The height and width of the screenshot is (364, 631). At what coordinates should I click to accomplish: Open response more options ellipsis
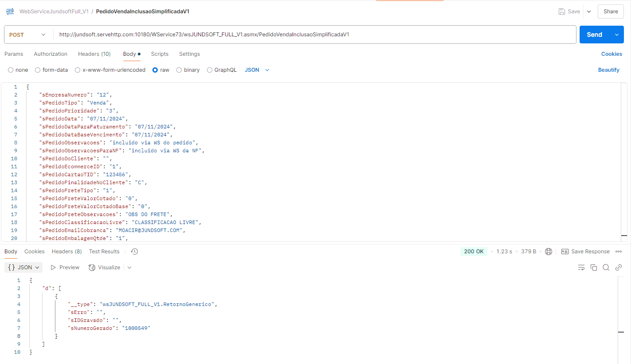pyautogui.click(x=619, y=252)
